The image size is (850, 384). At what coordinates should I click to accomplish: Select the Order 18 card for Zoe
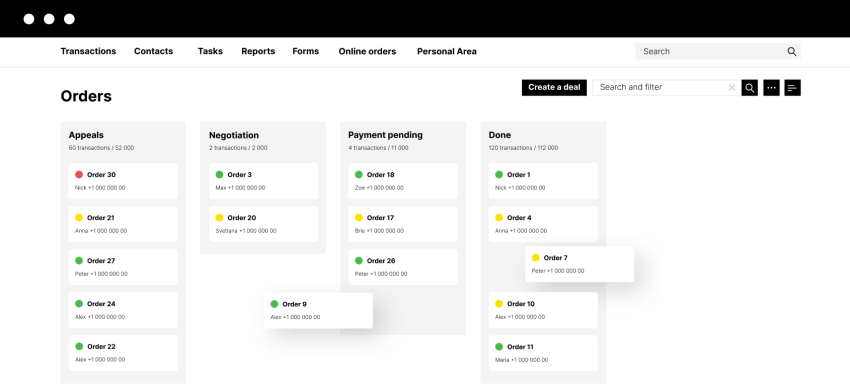point(403,181)
